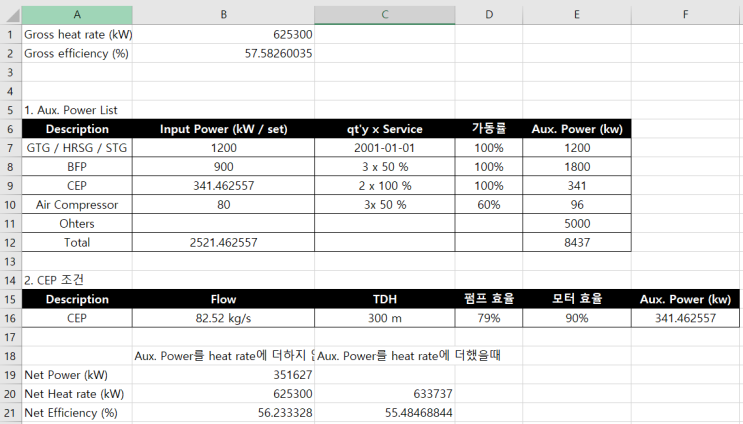The image size is (743, 424).
Task: Select row 21 by its row number
Action: pos(9,412)
